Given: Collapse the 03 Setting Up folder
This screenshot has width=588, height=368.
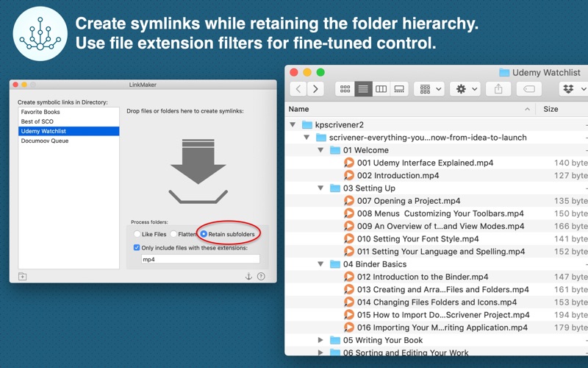Looking at the screenshot, I should [x=320, y=188].
